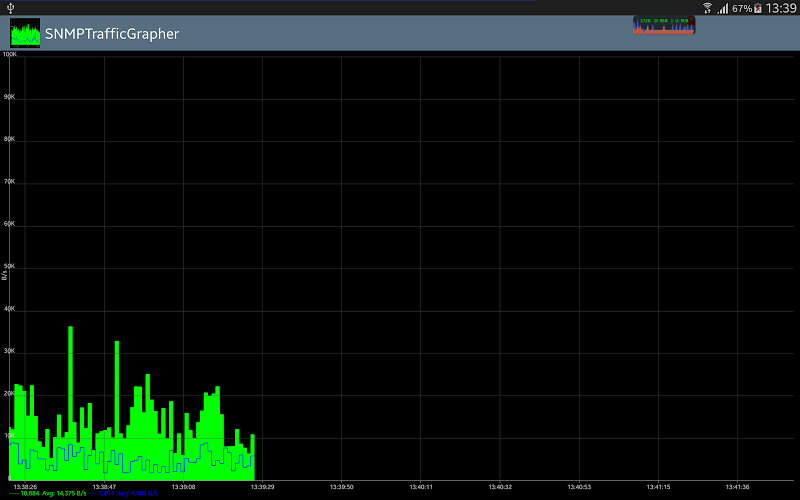Tap the Wi-Fi status icon
The image size is (800, 500).
point(708,7)
